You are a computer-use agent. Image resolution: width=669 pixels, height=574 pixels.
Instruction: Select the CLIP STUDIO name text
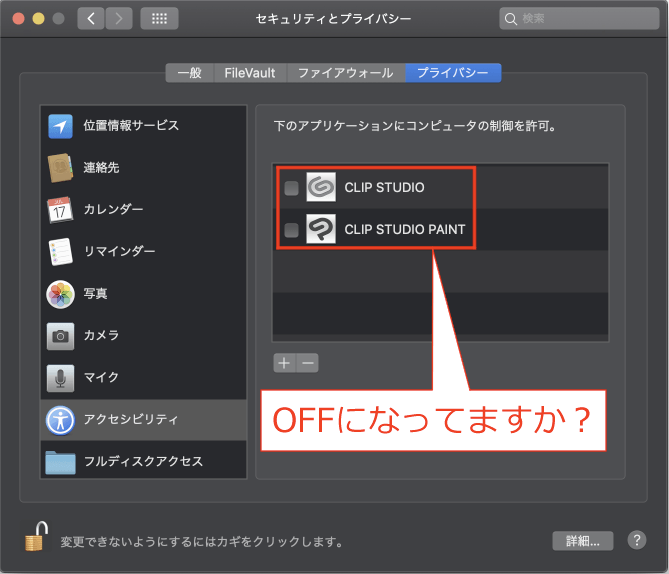384,188
